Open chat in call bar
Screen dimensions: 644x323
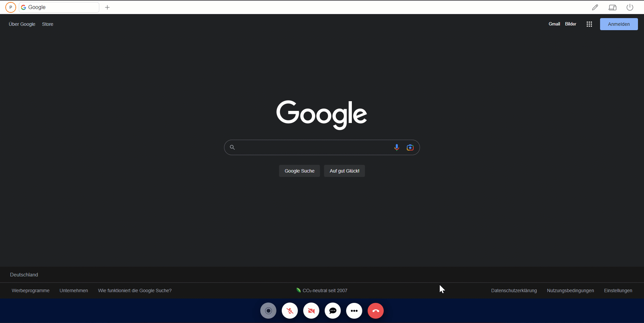[333, 311]
